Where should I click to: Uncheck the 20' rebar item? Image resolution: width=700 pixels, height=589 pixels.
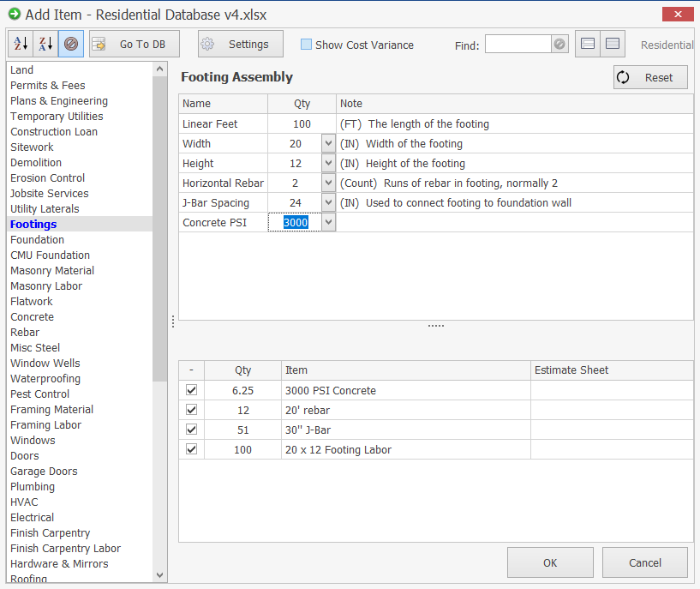(x=192, y=410)
